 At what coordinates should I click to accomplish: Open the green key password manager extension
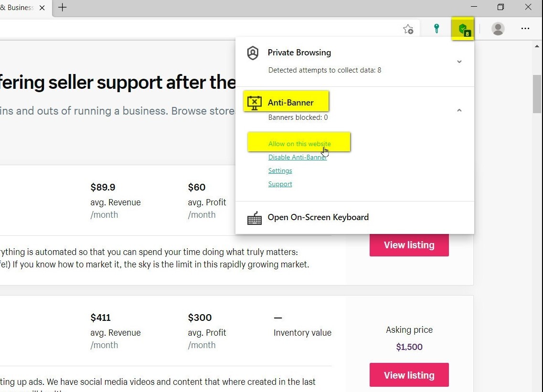point(437,28)
